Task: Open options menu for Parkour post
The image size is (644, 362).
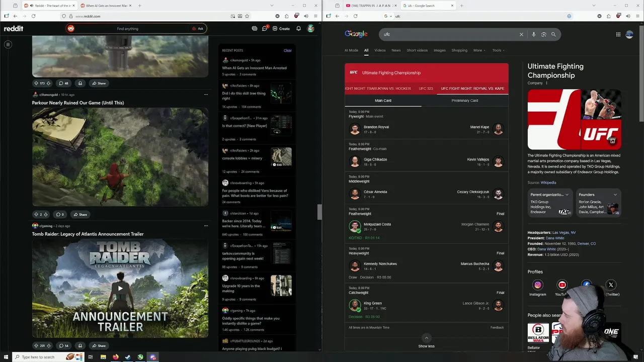Action: click(x=206, y=95)
